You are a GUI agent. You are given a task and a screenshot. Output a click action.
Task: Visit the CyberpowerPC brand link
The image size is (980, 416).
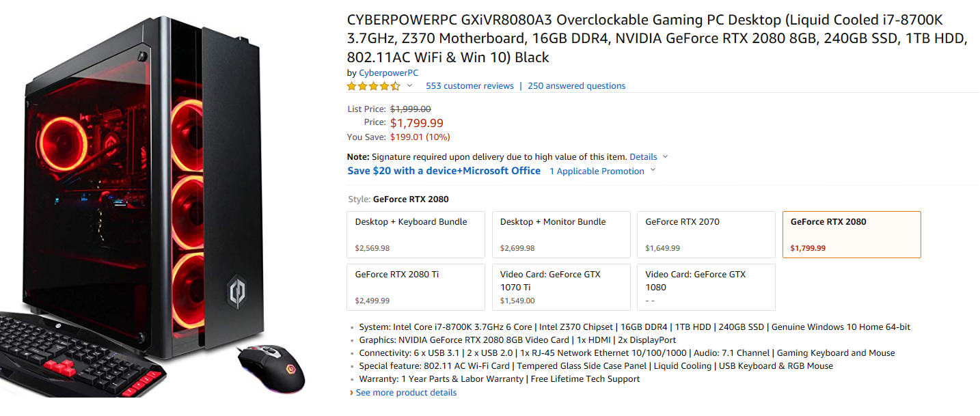click(388, 73)
